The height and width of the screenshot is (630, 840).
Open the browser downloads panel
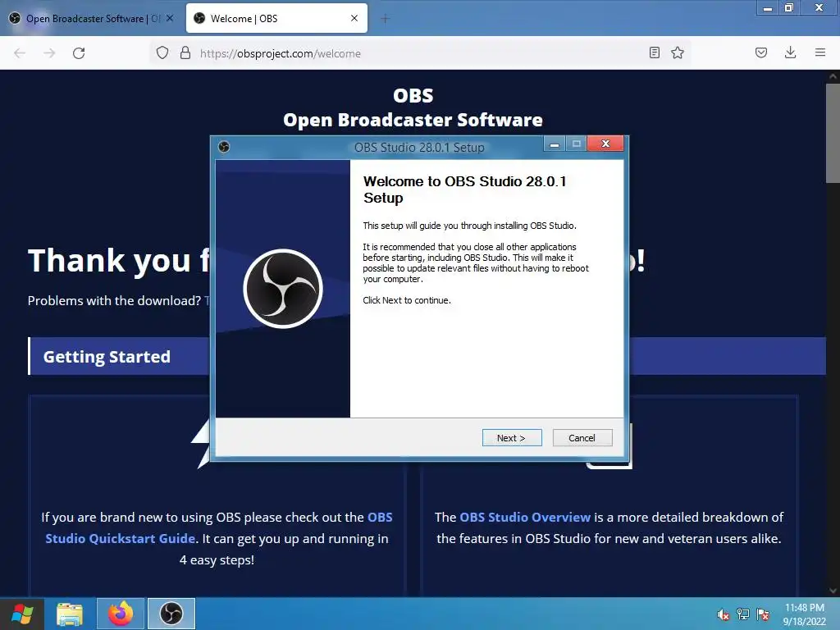point(790,52)
